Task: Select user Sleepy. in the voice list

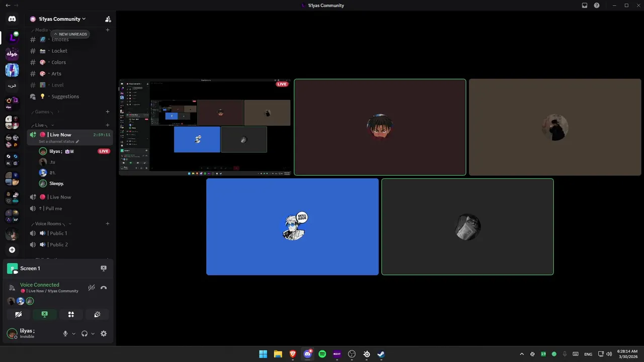Action: (x=74, y=184)
